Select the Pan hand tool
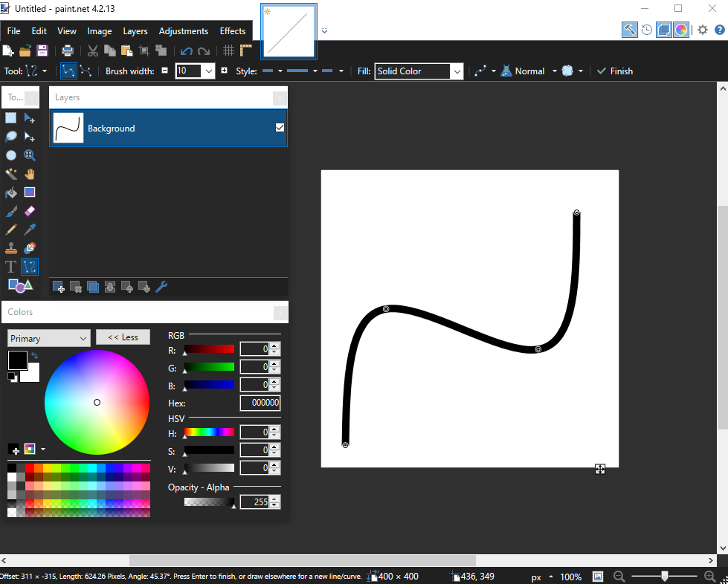Viewport: 728px width, 584px height. (30, 174)
